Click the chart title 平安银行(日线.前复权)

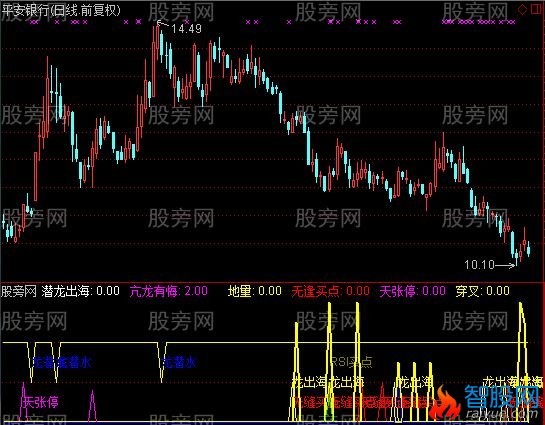click(61, 10)
